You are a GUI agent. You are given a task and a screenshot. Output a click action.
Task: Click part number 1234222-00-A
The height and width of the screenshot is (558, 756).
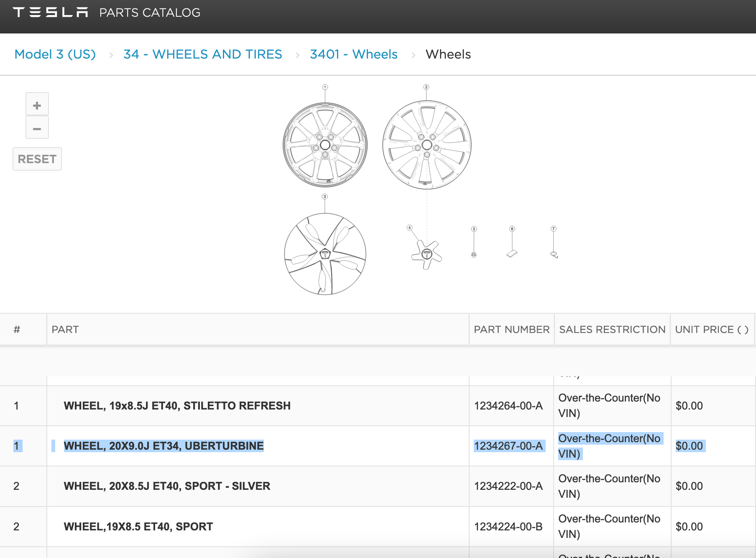508,486
